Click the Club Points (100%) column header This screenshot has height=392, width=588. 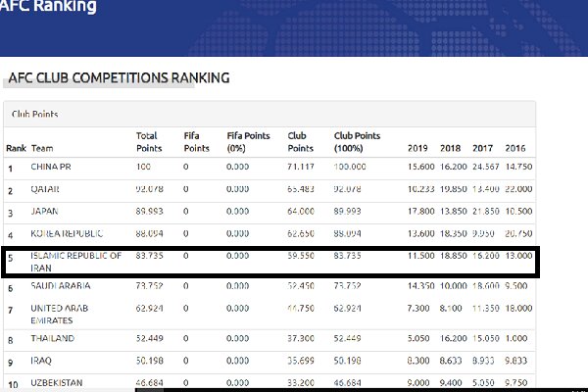coord(358,141)
